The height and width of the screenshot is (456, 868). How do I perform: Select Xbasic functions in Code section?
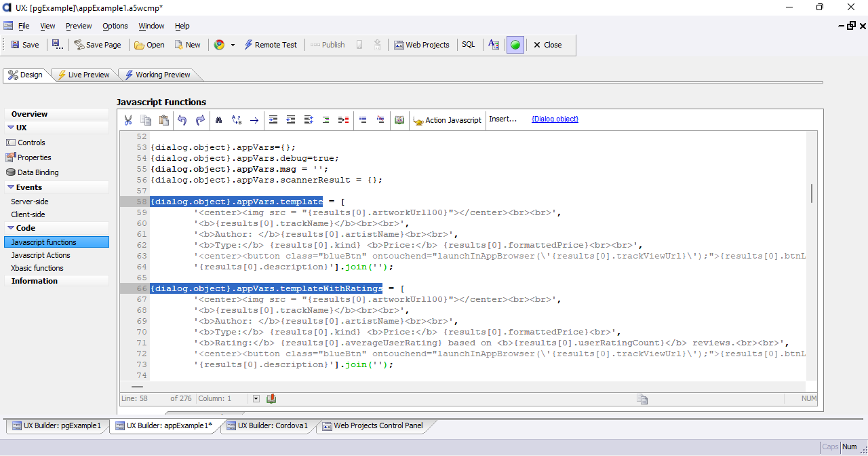37,268
